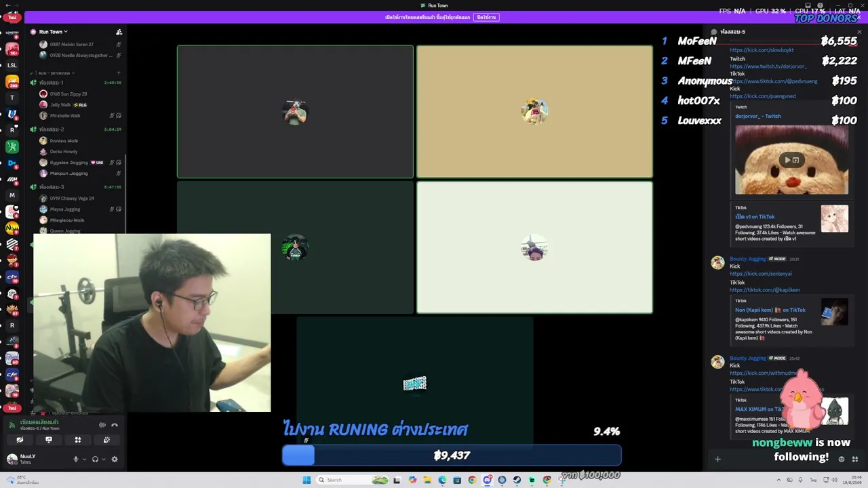Open the tiktok.com/@kapiikem link

coord(764,290)
